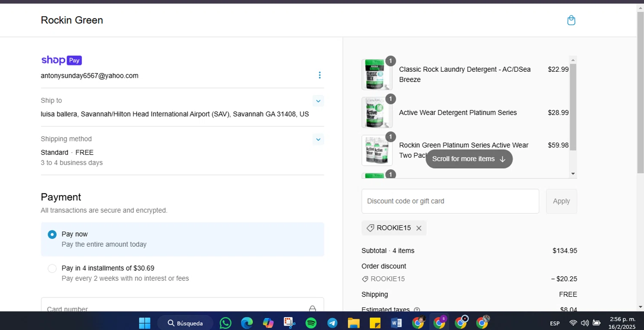Click the item list scroll-down arrow
644x330 pixels.
573,174
